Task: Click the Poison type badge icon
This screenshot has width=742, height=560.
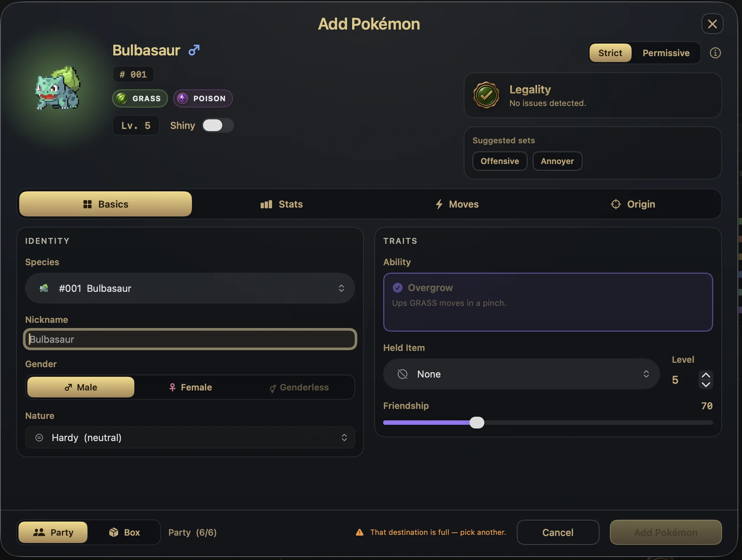Action: [182, 98]
